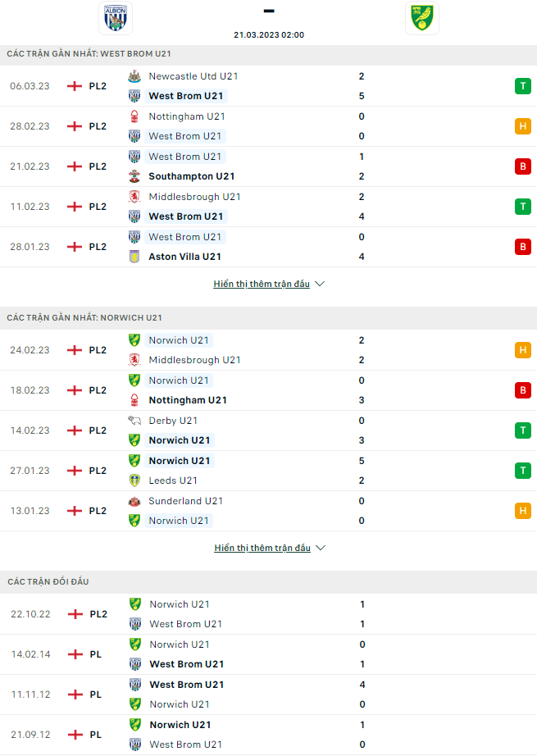Image resolution: width=537 pixels, height=756 pixels.
Task: Click red B result badge for 21.02.23
Action: 522,166
